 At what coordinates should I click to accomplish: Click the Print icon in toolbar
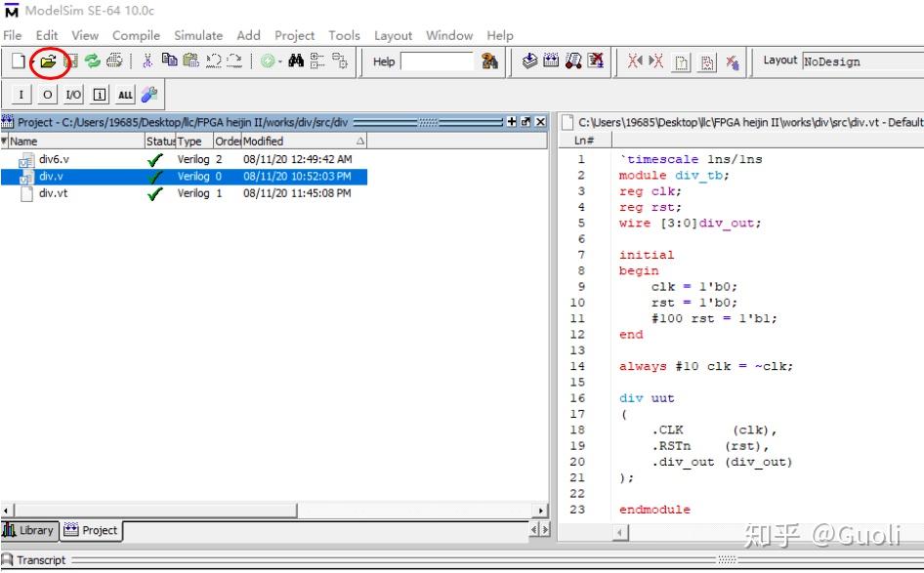[x=114, y=61]
